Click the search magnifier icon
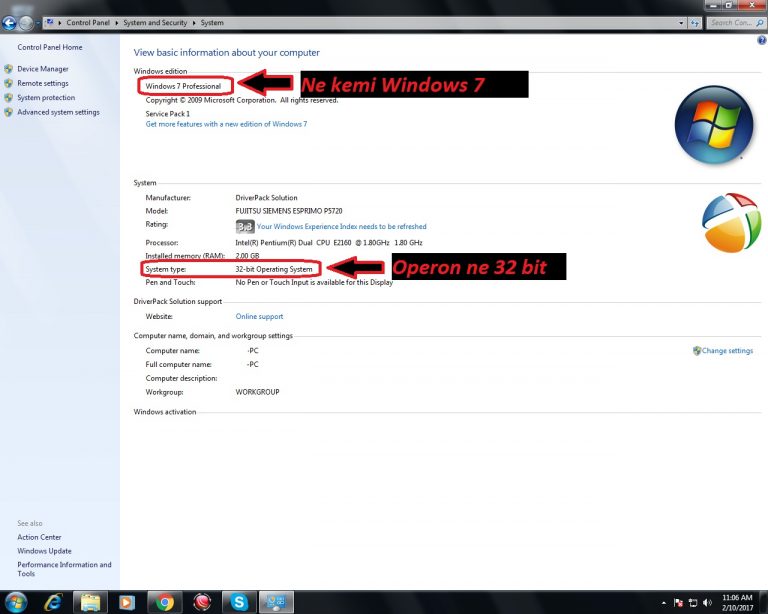Viewport: 768px width, 614px height. point(760,23)
